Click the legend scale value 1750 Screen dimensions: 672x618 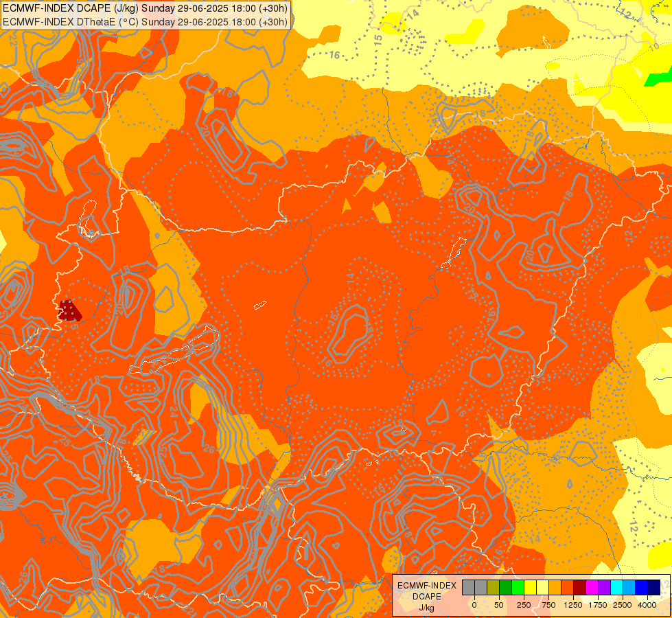tap(598, 605)
